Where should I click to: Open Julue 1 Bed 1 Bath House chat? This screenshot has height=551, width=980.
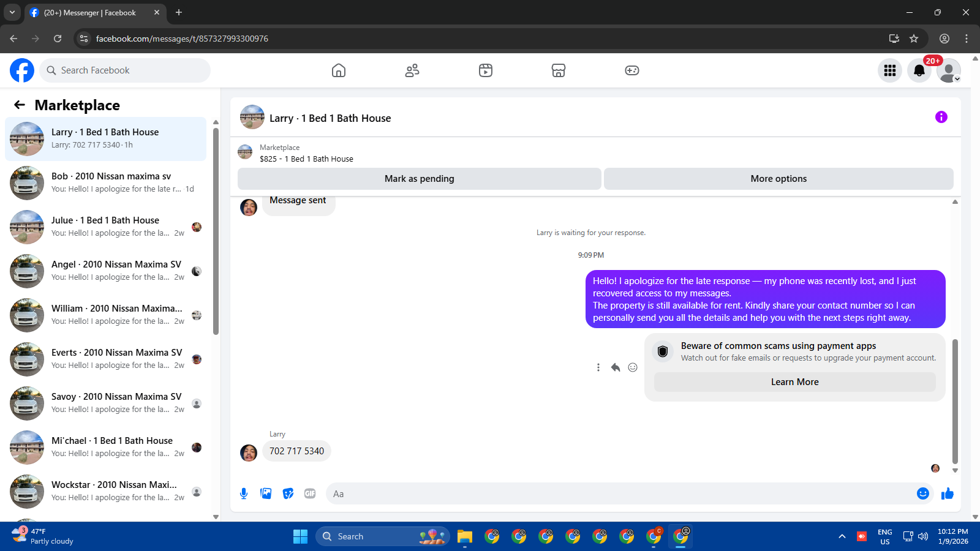105,227
